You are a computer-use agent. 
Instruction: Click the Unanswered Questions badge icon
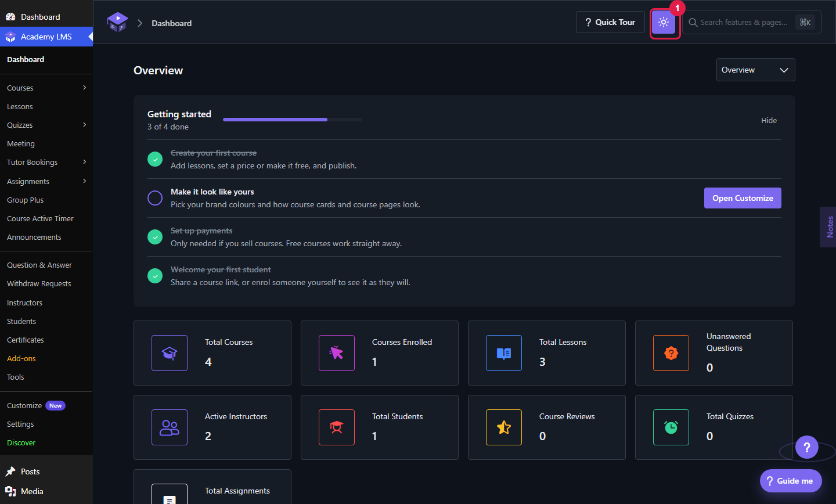pos(671,353)
